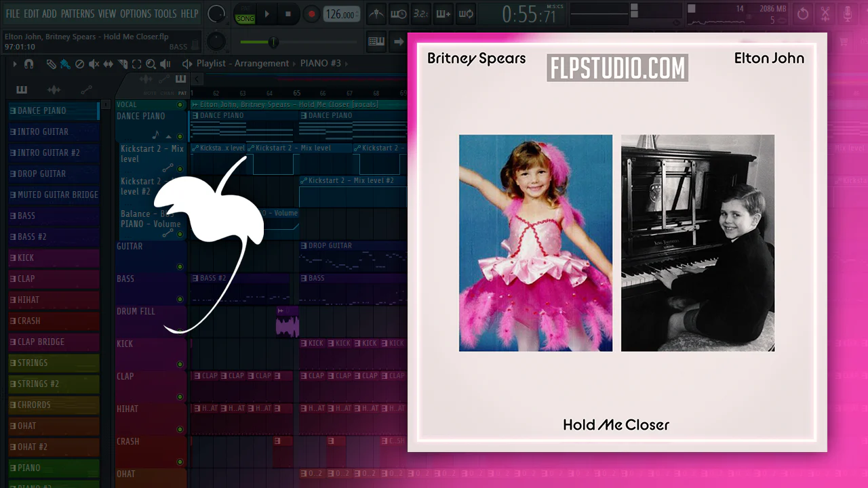Open the VIEW menu

coord(107,14)
